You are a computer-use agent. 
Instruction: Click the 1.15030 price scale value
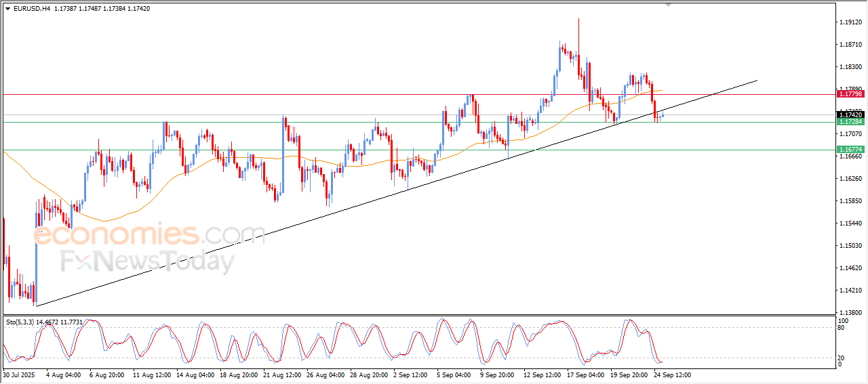[x=850, y=246]
